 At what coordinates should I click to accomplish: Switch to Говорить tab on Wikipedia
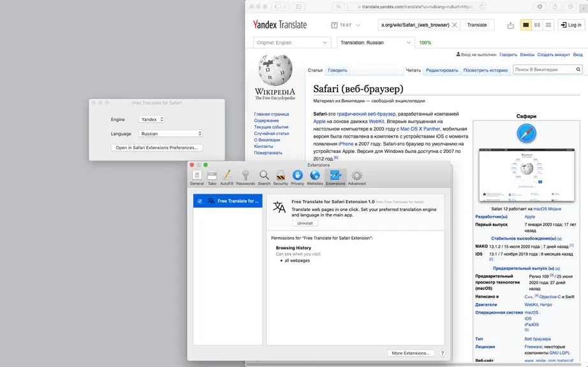point(337,70)
